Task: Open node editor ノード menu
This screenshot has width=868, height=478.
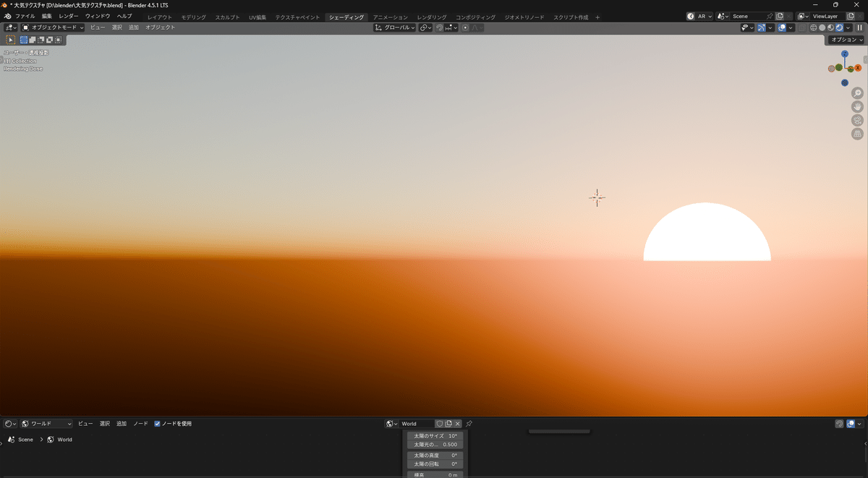Action: pyautogui.click(x=140, y=424)
